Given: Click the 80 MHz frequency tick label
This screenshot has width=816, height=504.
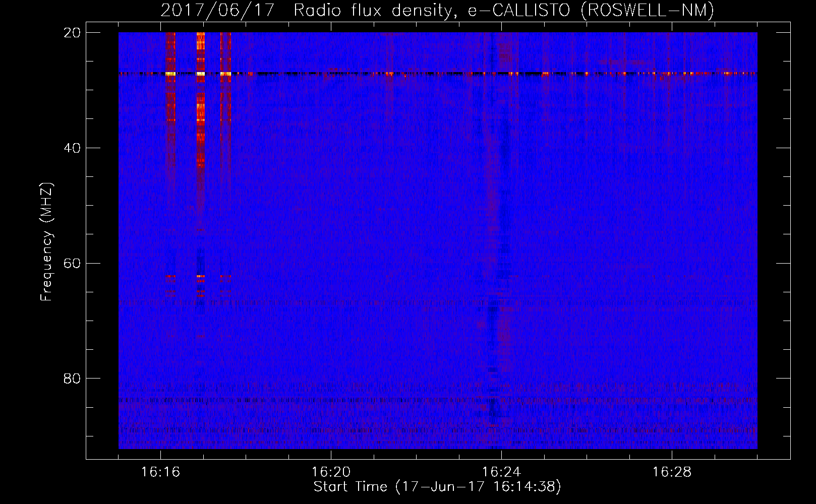Looking at the screenshot, I should [x=73, y=379].
